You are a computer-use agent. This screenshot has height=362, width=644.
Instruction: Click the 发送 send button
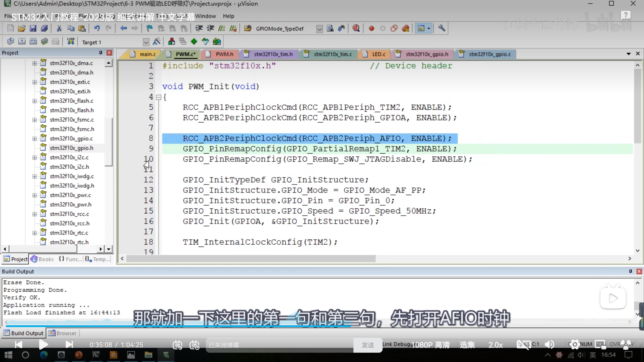[368, 345]
